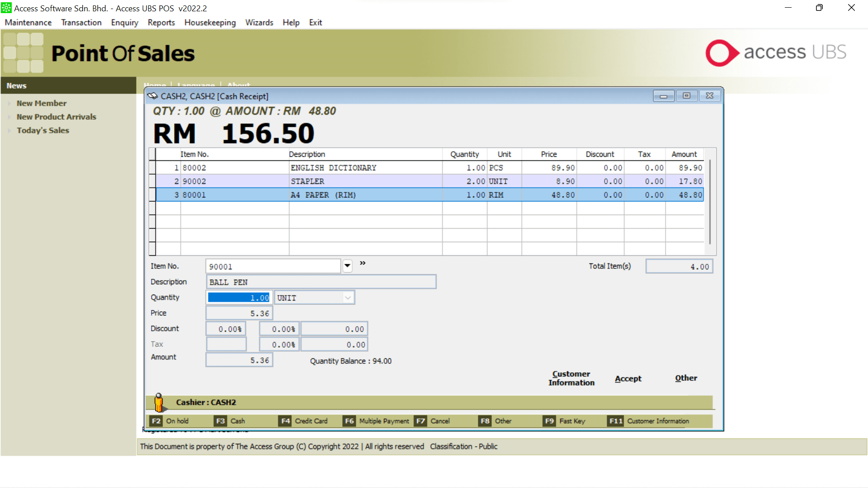868x488 pixels.
Task: Click the F3 Cash payment icon
Action: coord(220,421)
